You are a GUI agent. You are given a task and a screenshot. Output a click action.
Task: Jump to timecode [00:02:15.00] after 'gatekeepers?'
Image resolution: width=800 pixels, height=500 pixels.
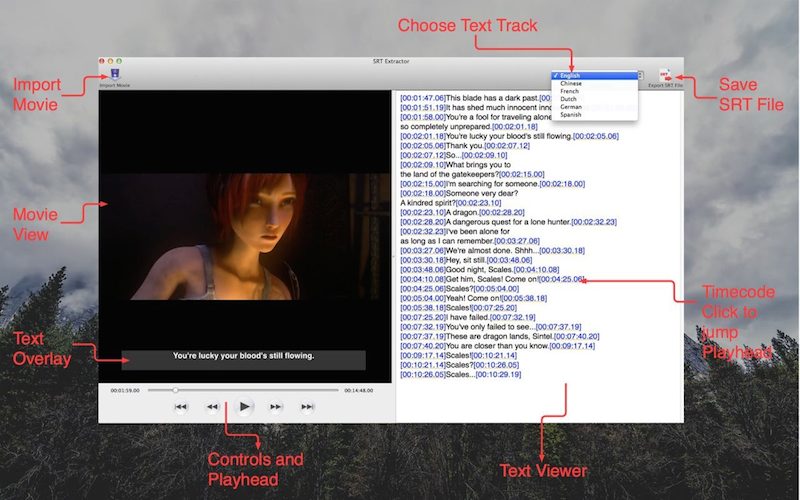pyautogui.click(x=522, y=174)
